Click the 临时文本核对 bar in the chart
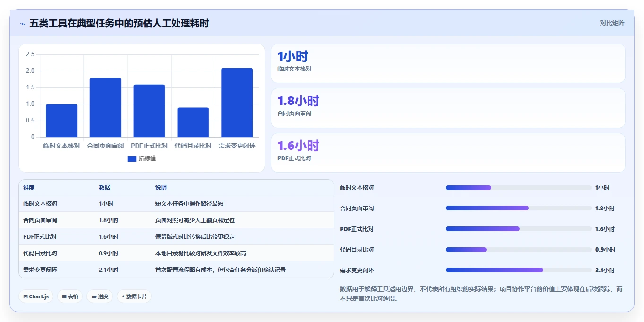The width and height of the screenshot is (644, 322). point(61,121)
